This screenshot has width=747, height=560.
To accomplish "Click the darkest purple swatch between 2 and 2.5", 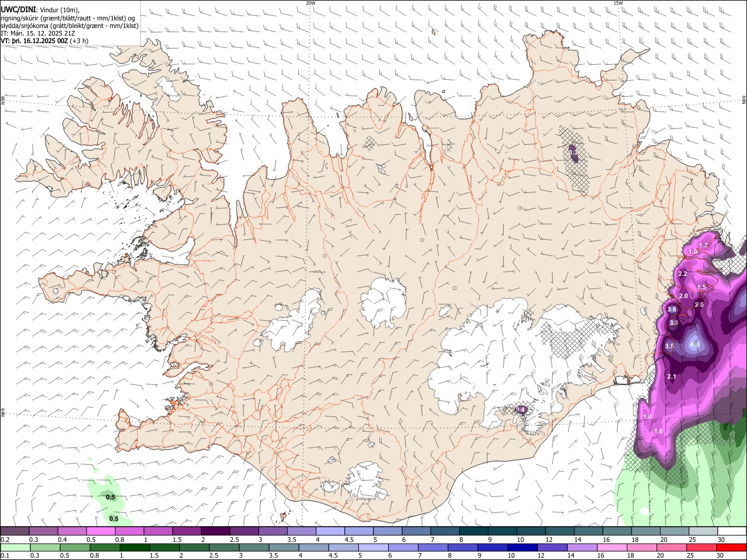I will [215, 531].
